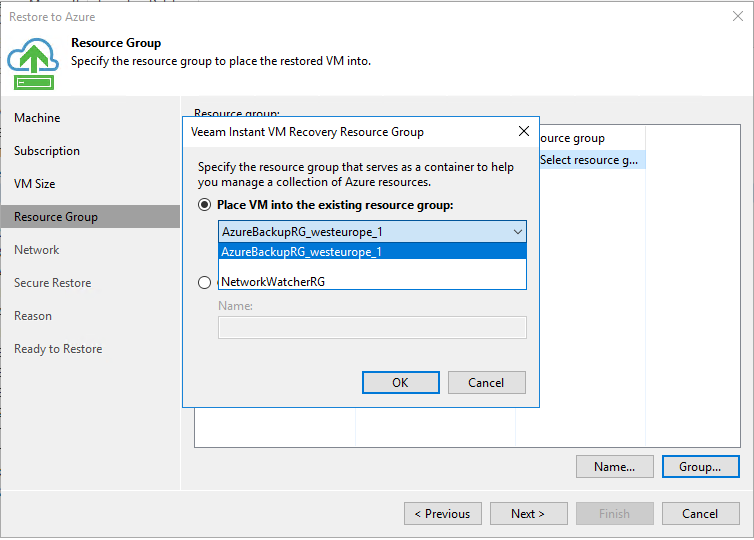Viewport: 754px width, 540px height.
Task: Click the resource group column header
Action: point(592,138)
